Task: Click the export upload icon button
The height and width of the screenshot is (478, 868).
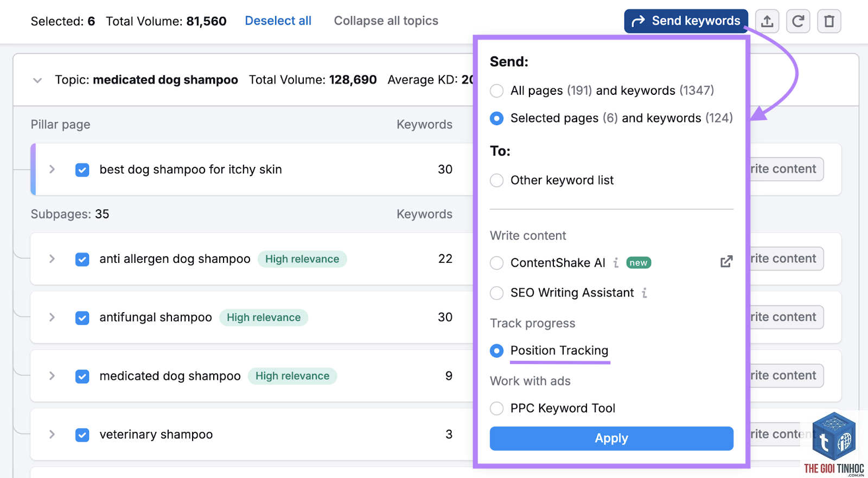Action: click(x=767, y=21)
